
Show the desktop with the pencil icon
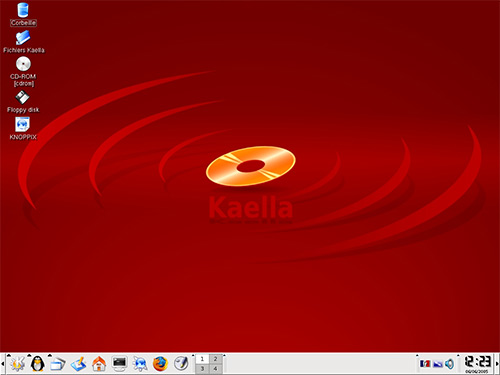pyautogui.click(x=78, y=364)
